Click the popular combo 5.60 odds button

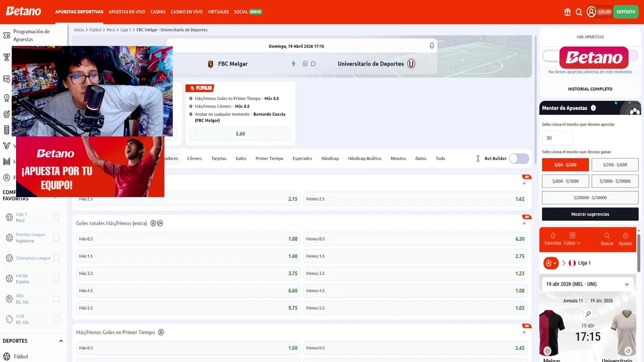tap(240, 134)
